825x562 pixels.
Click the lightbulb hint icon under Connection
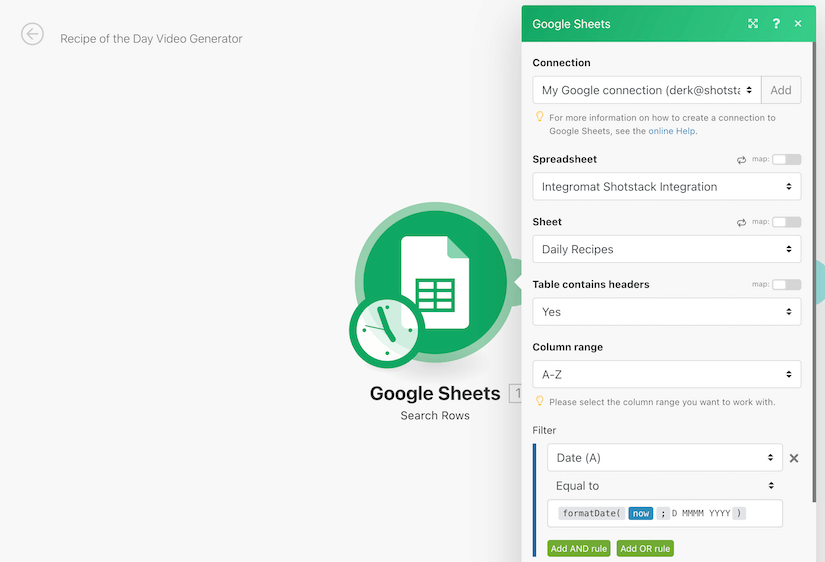539,116
